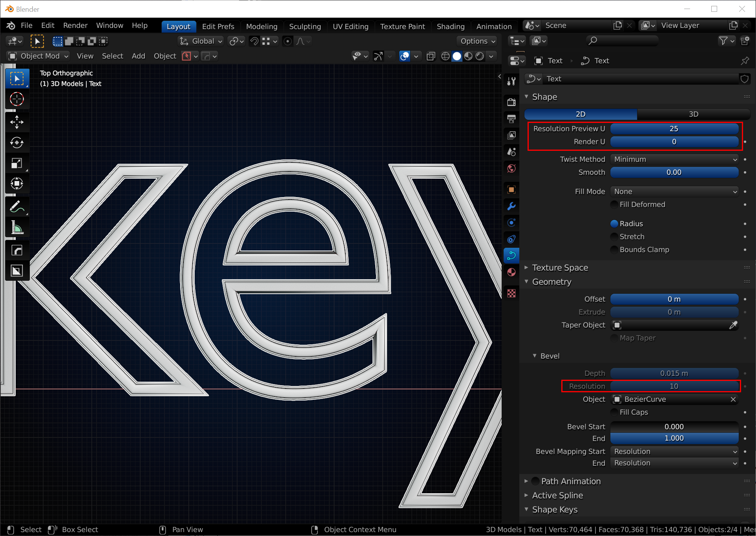Screen dimensions: 756x536
Task: Open the Render menu
Action: click(75, 26)
